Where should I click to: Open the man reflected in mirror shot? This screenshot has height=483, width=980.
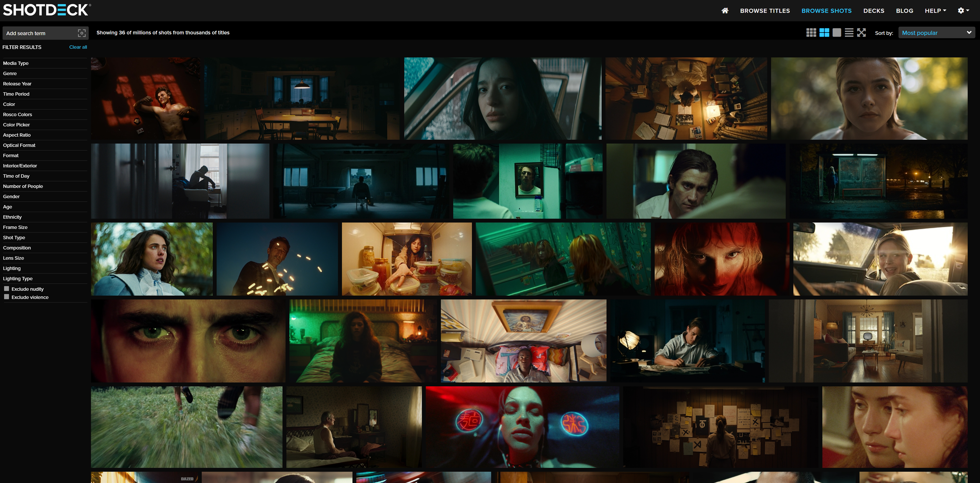click(528, 181)
